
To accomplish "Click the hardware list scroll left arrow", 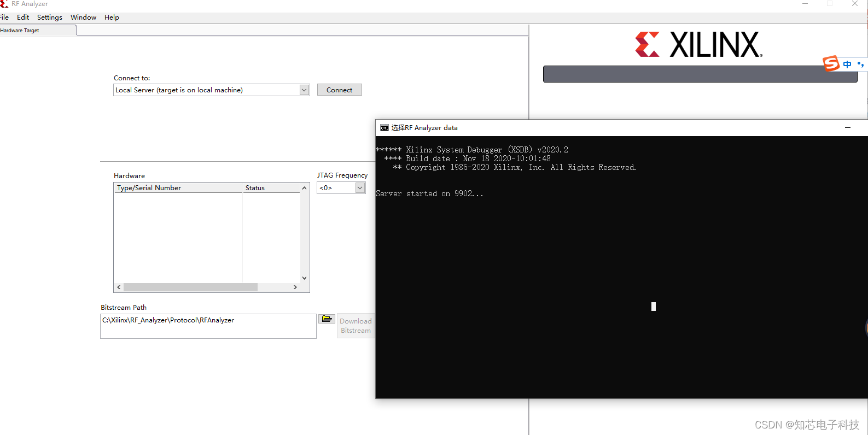I will 119,287.
